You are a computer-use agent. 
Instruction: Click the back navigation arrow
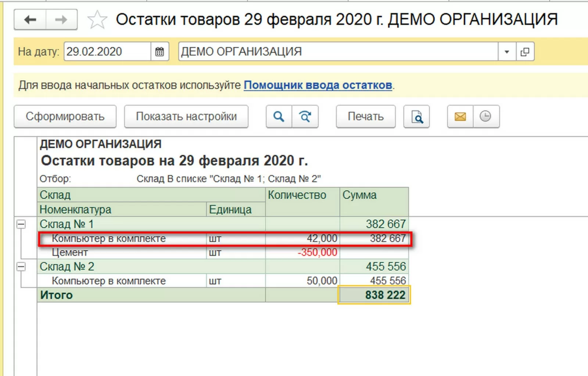coord(30,19)
